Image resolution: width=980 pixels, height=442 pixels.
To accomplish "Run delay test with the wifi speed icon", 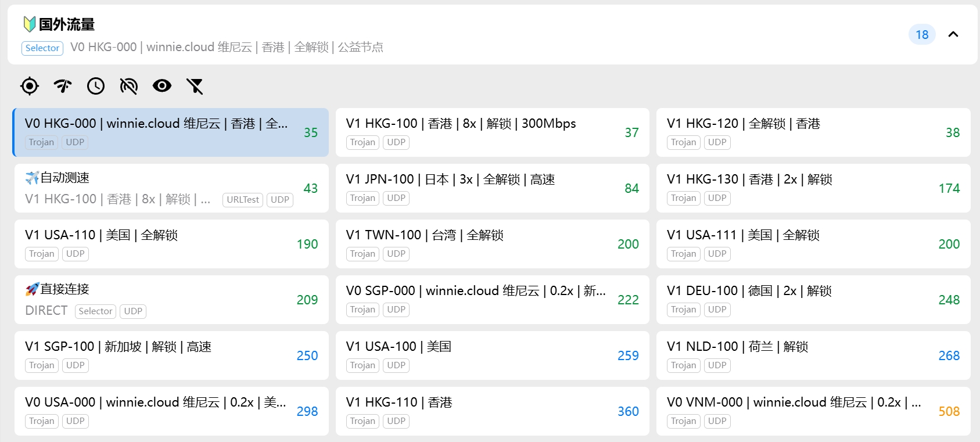I will (x=63, y=86).
